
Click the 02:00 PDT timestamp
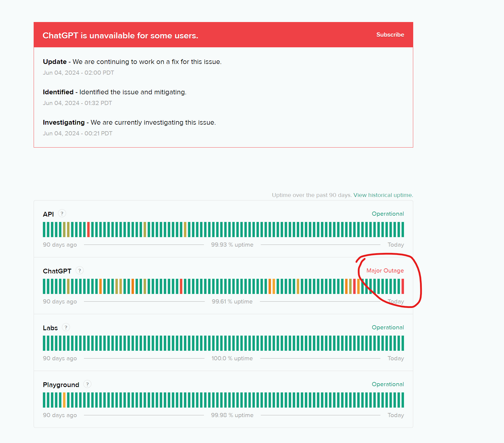(x=78, y=73)
